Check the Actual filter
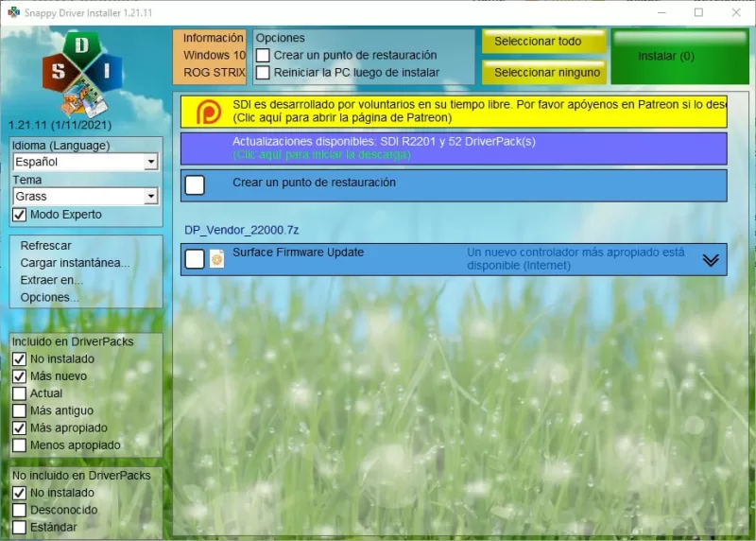The width and height of the screenshot is (756, 541). [19, 393]
